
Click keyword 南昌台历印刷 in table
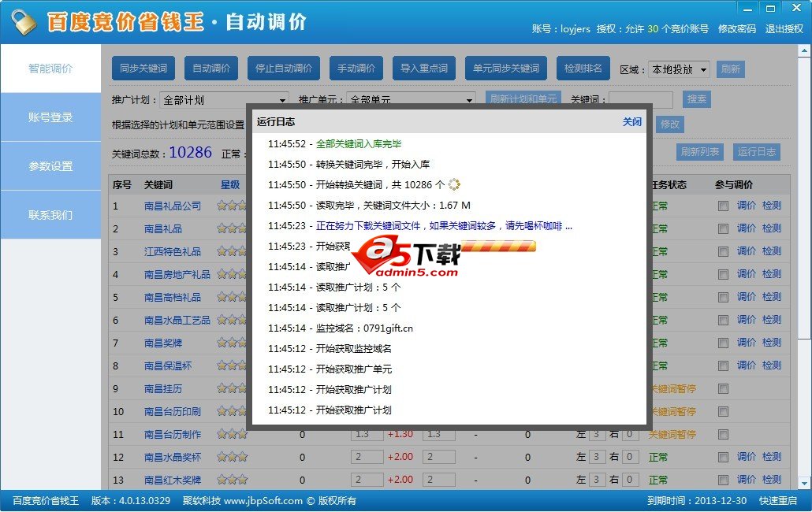[173, 412]
